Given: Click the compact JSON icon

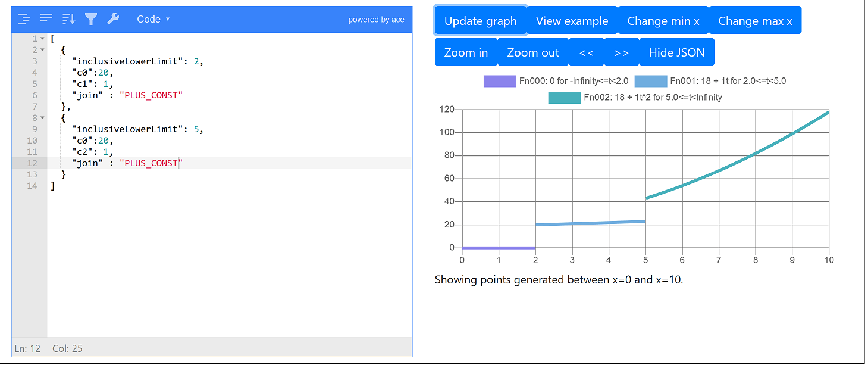Looking at the screenshot, I should pyautogui.click(x=46, y=19).
